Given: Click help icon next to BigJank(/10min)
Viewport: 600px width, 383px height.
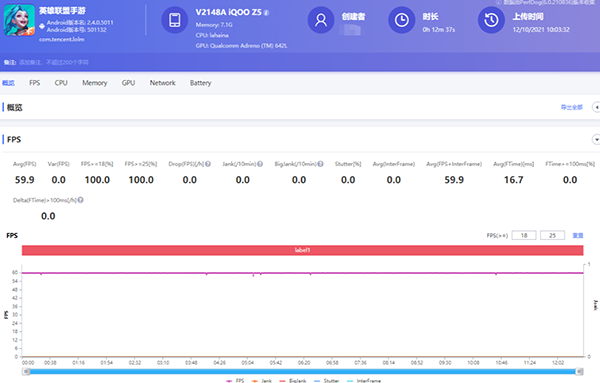Looking at the screenshot, I should point(320,164).
